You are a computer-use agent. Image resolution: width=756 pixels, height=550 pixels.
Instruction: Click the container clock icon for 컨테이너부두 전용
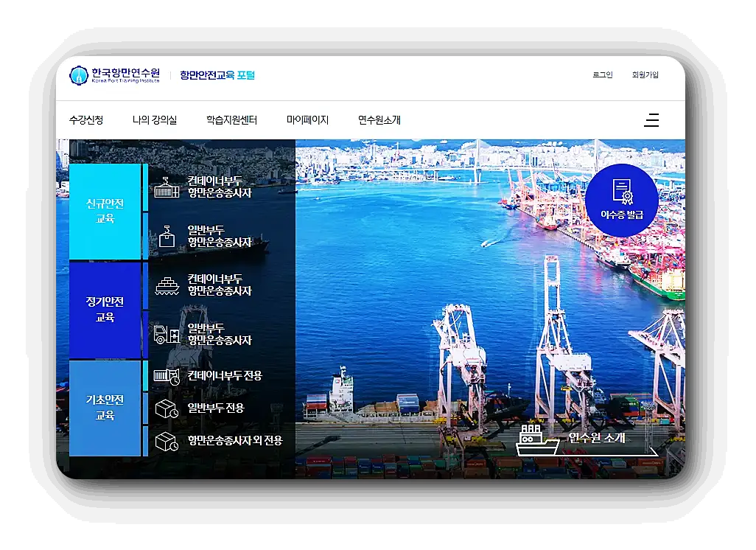pos(167,376)
